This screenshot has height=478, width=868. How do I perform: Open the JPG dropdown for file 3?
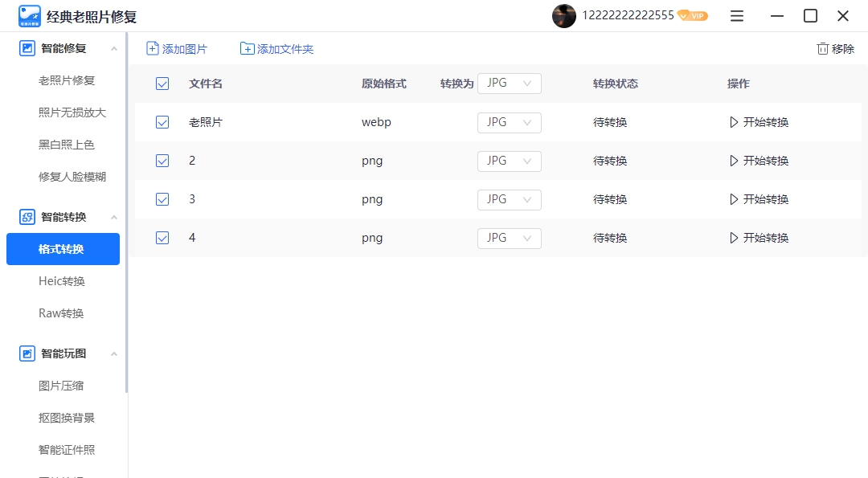(509, 198)
